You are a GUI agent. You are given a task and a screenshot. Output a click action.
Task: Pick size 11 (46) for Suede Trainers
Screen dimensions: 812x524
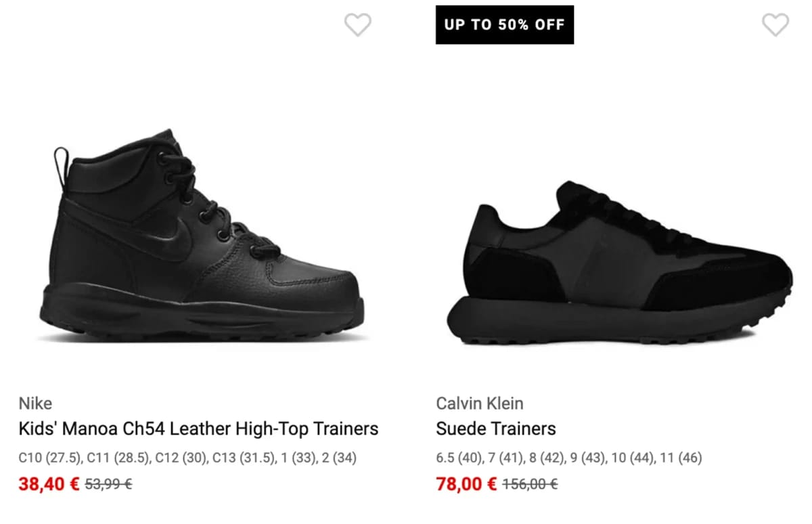pyautogui.click(x=681, y=458)
